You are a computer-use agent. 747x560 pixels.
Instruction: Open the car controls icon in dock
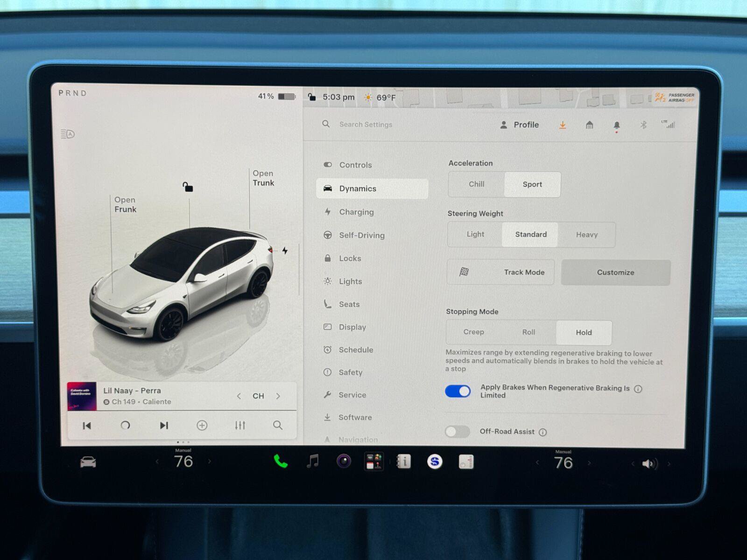pyautogui.click(x=88, y=462)
